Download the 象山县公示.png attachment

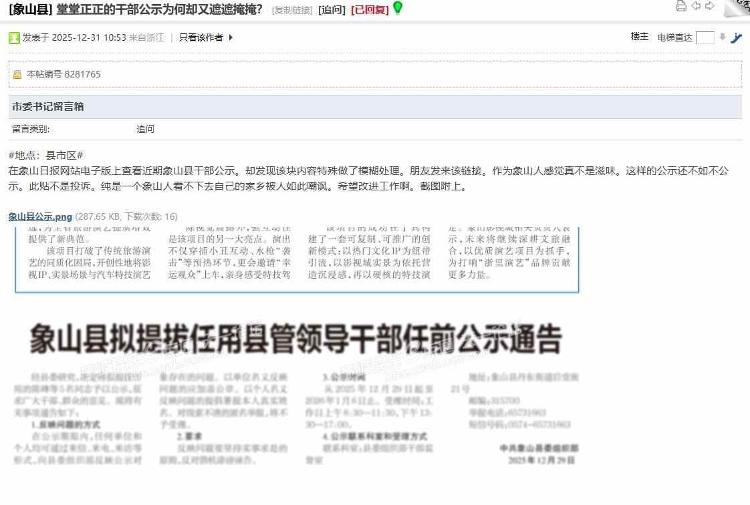(x=40, y=216)
